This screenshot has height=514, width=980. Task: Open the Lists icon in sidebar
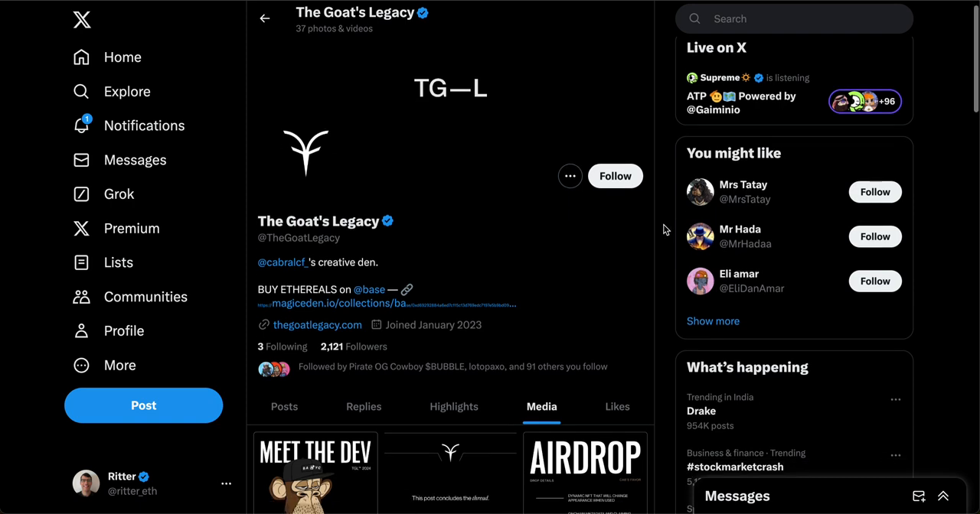click(81, 262)
